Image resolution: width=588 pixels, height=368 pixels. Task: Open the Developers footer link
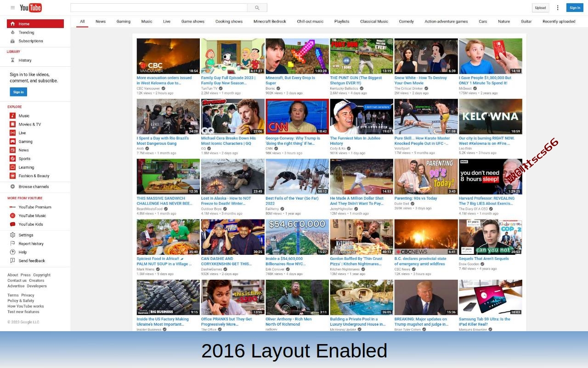coord(37,286)
